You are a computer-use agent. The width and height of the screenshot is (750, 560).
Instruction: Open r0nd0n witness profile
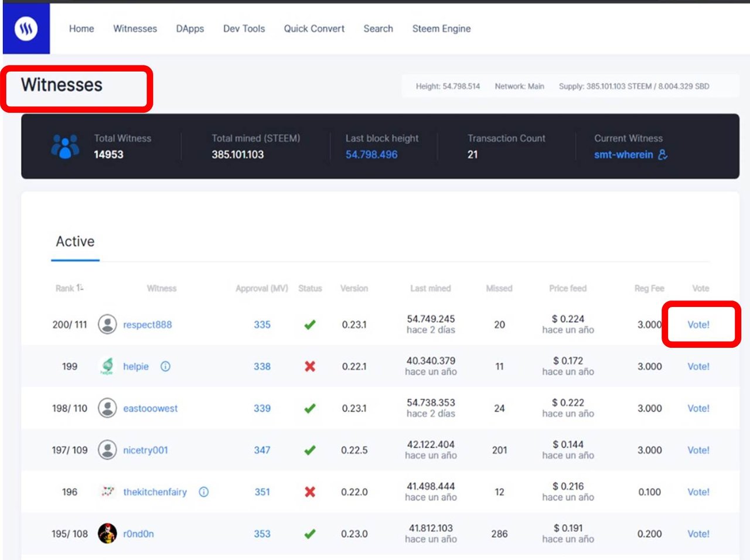pos(138,534)
